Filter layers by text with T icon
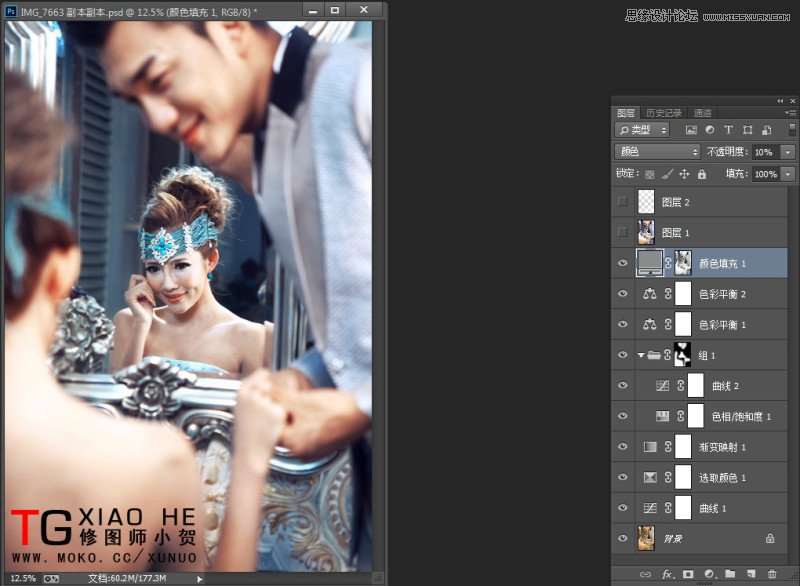 coord(729,130)
